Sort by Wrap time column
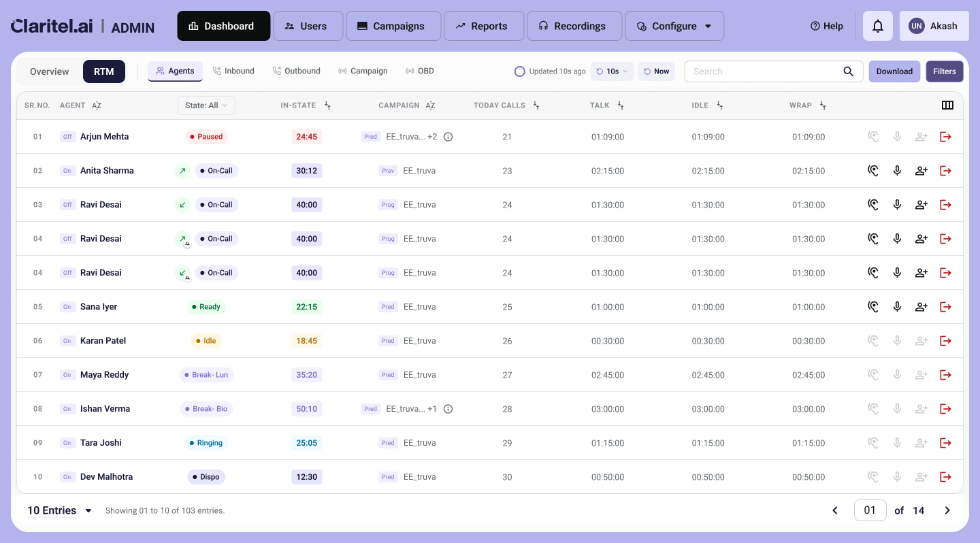980x543 pixels. 823,105
